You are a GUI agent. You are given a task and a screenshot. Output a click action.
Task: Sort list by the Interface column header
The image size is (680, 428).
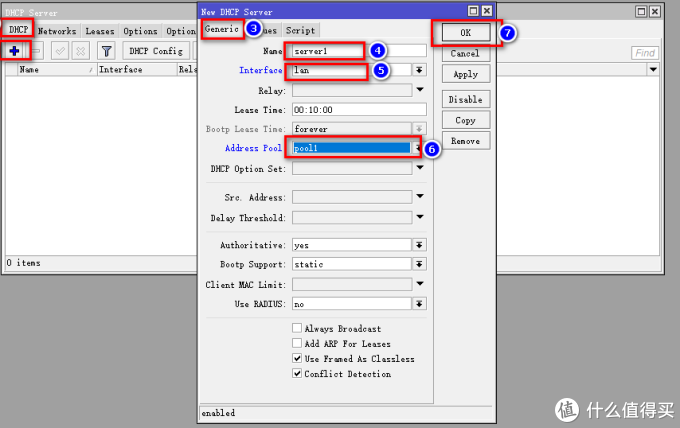pos(137,70)
